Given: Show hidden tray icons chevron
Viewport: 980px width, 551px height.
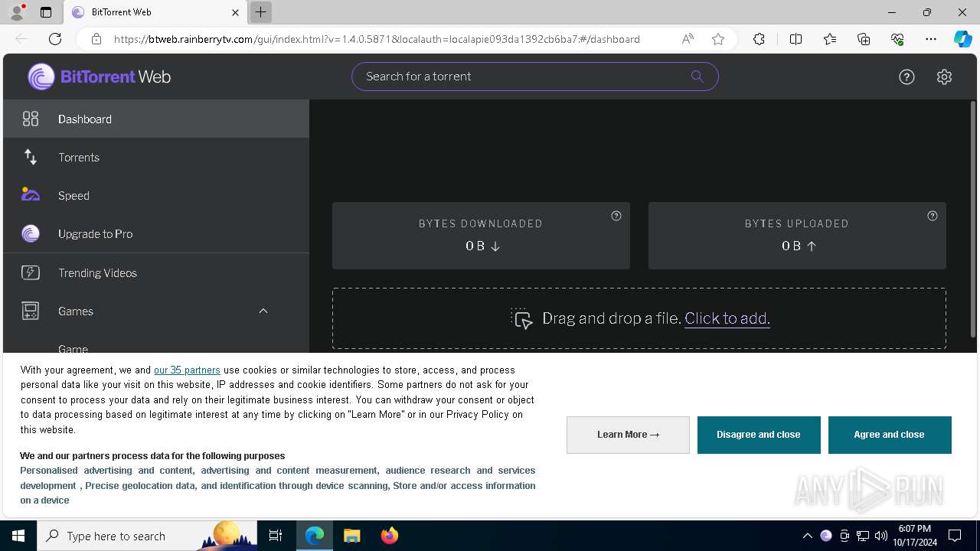Looking at the screenshot, I should pyautogui.click(x=807, y=536).
